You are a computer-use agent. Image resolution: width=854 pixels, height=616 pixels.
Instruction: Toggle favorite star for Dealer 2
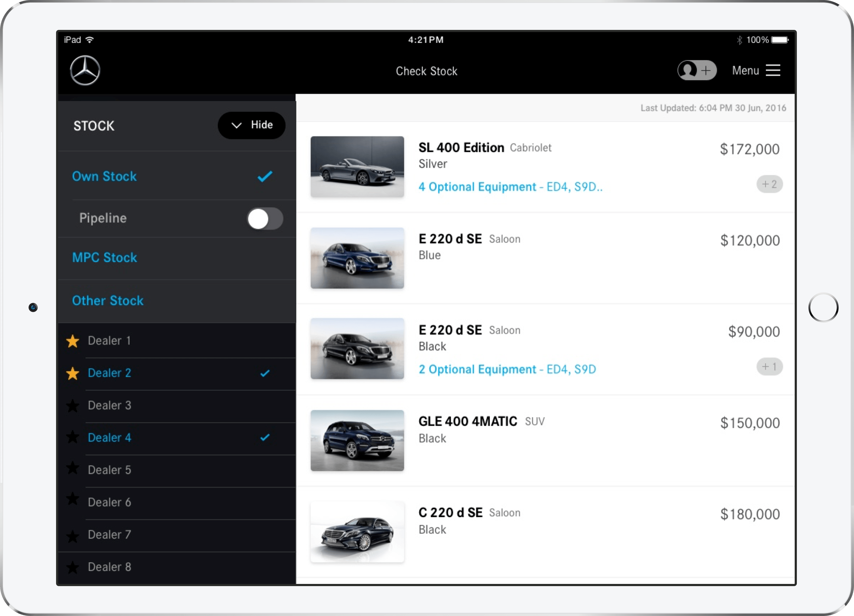(73, 373)
